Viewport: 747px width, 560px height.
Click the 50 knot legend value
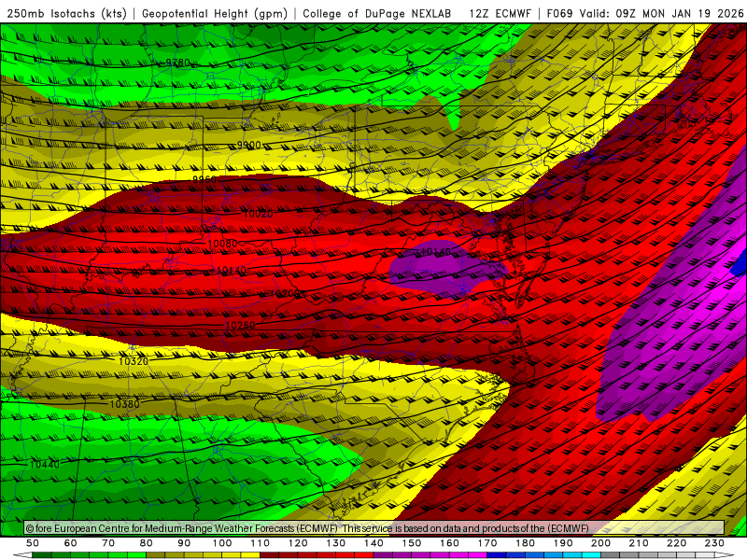33,543
